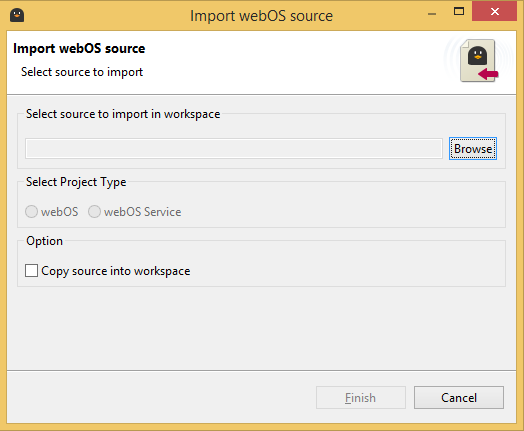Image resolution: width=524 pixels, height=431 pixels.
Task: Click the import wizard banner icon
Action: (479, 61)
